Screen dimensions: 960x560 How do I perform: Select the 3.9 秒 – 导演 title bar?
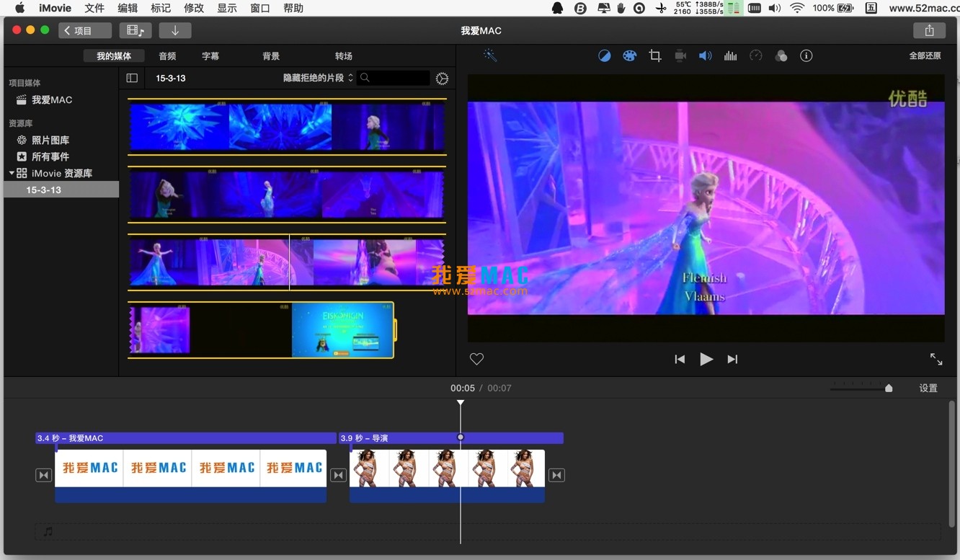451,438
